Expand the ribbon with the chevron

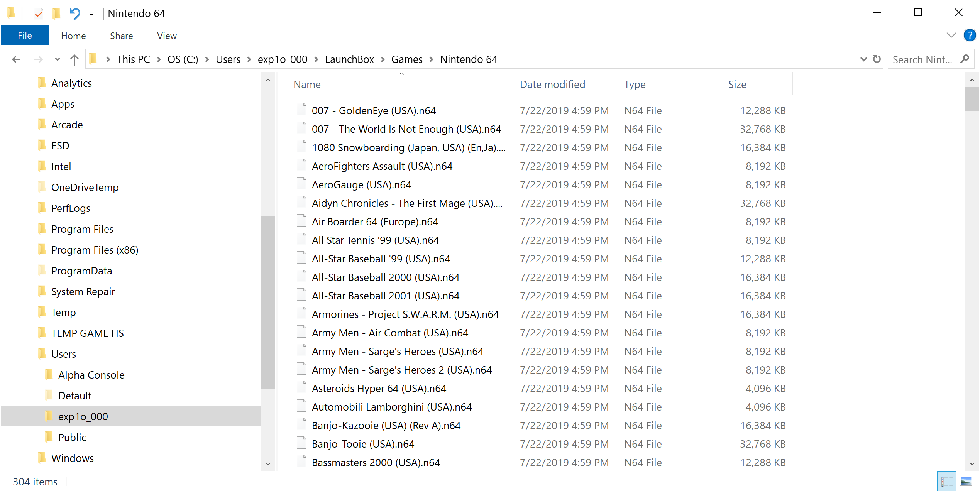coord(951,35)
